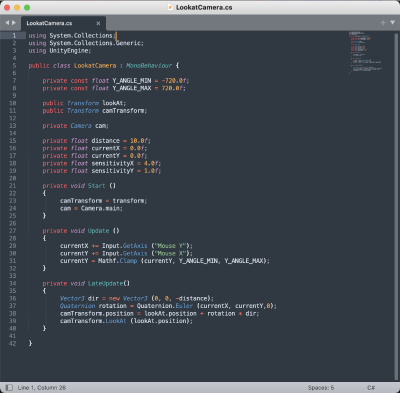Click the window minimize yellow button
The image size is (400, 393).
[17, 7]
